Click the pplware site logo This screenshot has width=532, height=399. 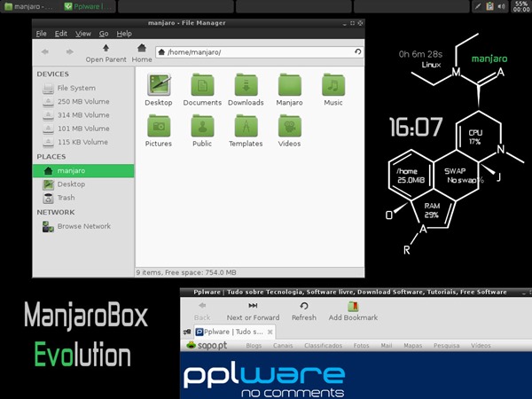(x=264, y=380)
